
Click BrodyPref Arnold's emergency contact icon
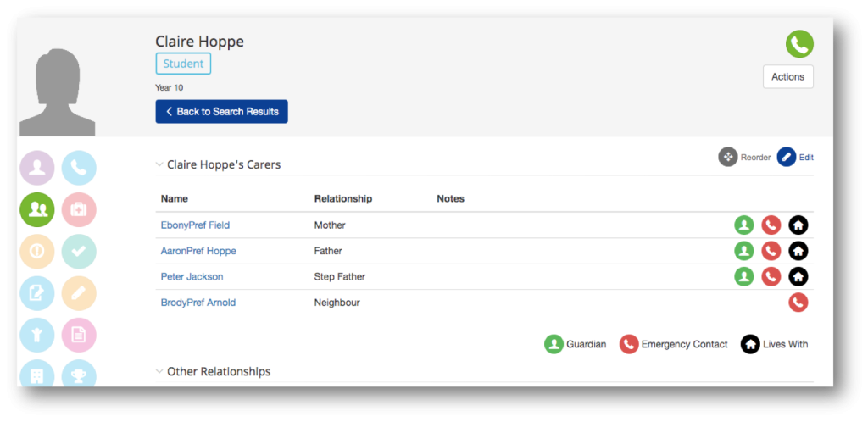pos(798,302)
